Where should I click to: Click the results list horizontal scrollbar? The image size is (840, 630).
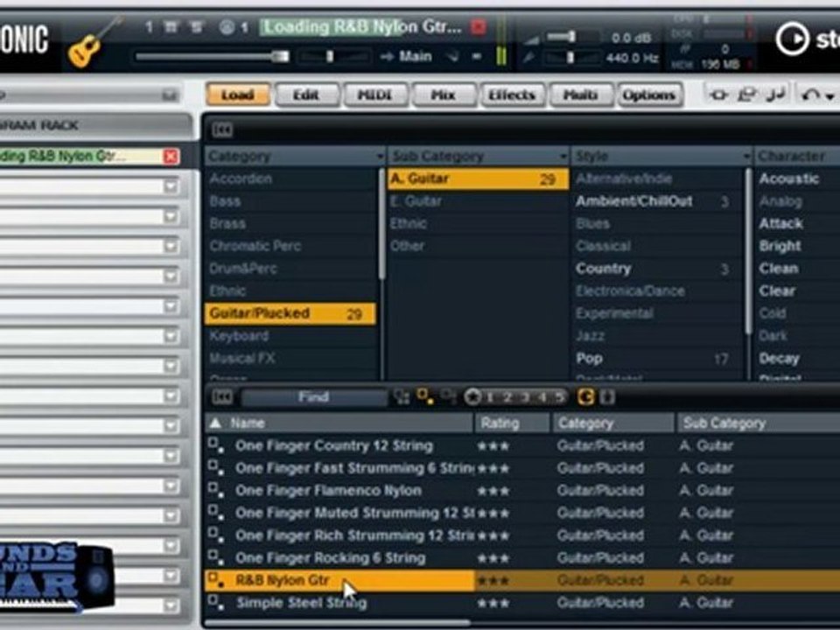pyautogui.click(x=338, y=623)
